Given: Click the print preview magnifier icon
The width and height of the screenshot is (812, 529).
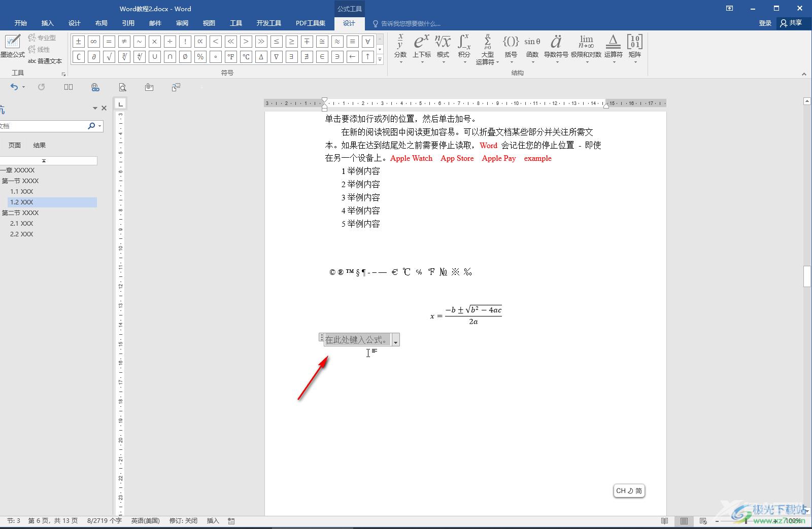Looking at the screenshot, I should coord(122,87).
